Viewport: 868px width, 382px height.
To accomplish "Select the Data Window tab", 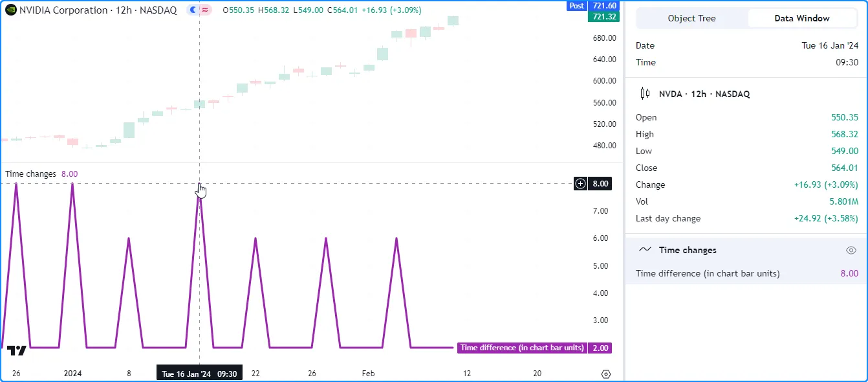I will (x=802, y=18).
